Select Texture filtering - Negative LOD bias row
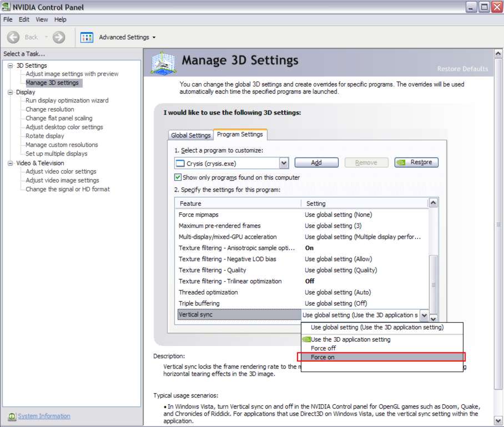504x427 pixels. pyautogui.click(x=302, y=259)
